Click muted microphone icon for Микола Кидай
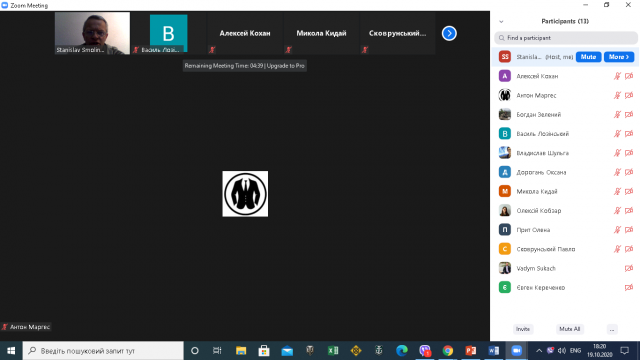This screenshot has height=360, width=640. 617,191
